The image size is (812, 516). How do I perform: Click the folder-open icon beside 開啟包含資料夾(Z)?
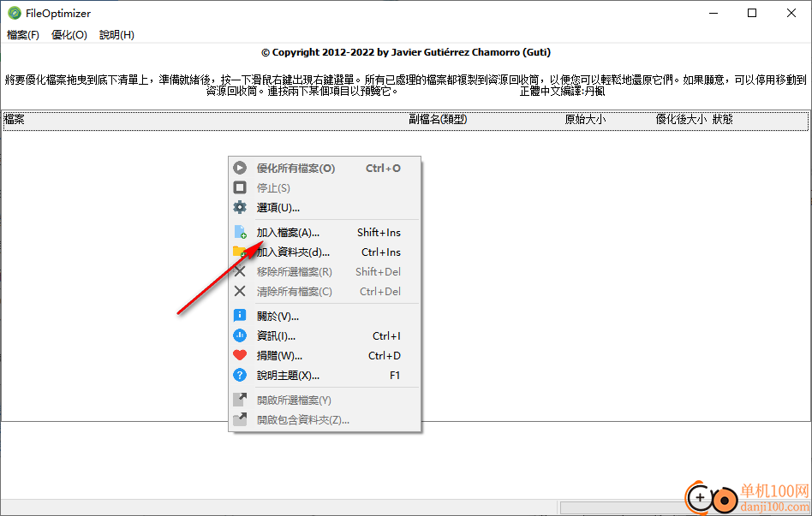(x=240, y=419)
